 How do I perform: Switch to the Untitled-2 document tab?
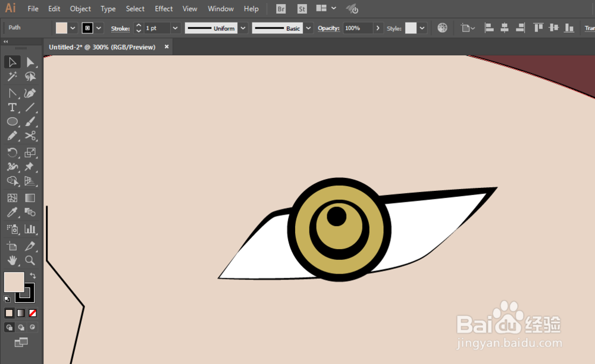pos(102,47)
